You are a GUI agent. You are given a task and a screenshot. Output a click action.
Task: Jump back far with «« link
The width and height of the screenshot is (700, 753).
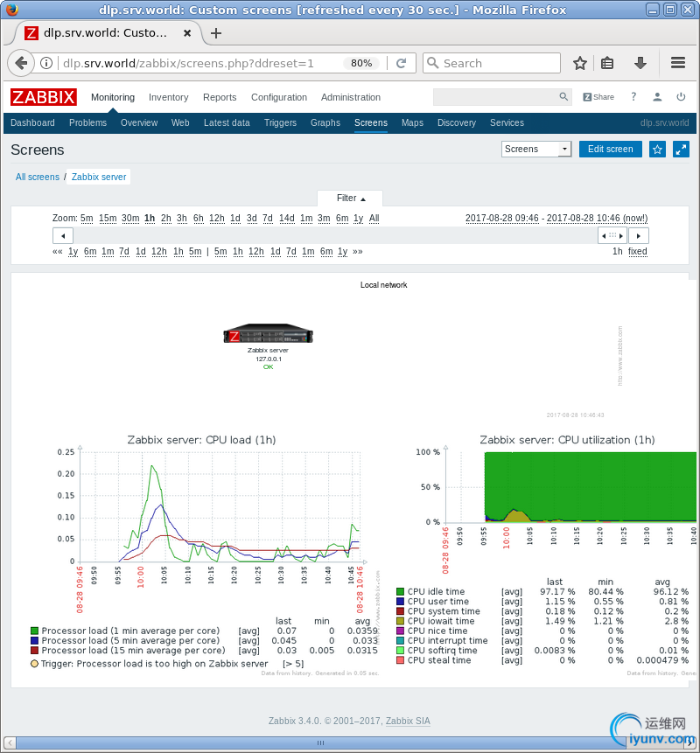click(57, 251)
